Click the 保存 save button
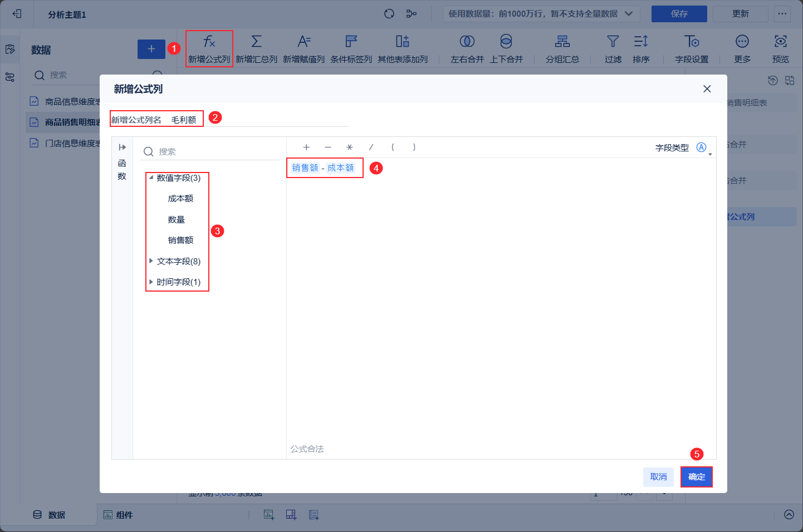This screenshot has width=803, height=532. pyautogui.click(x=679, y=14)
